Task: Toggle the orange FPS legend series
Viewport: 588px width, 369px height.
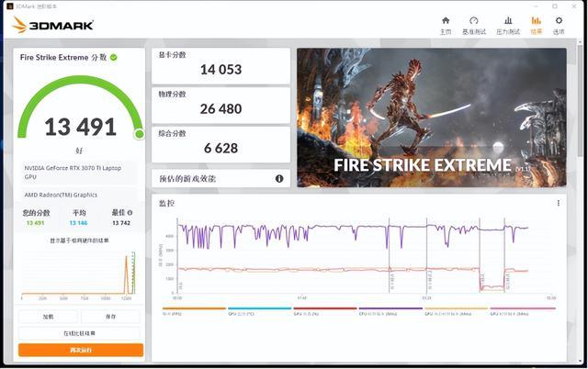Action: [194, 311]
